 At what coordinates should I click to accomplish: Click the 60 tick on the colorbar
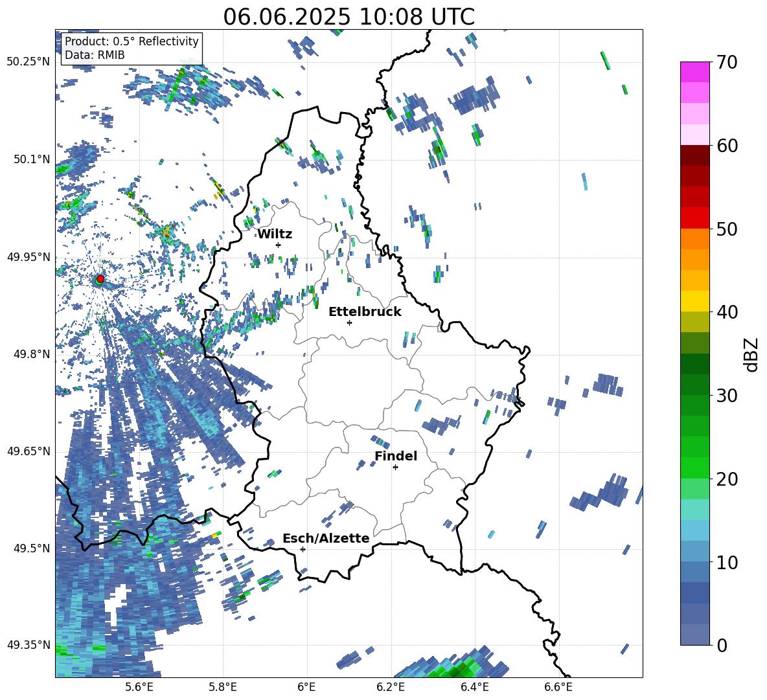[x=726, y=146]
